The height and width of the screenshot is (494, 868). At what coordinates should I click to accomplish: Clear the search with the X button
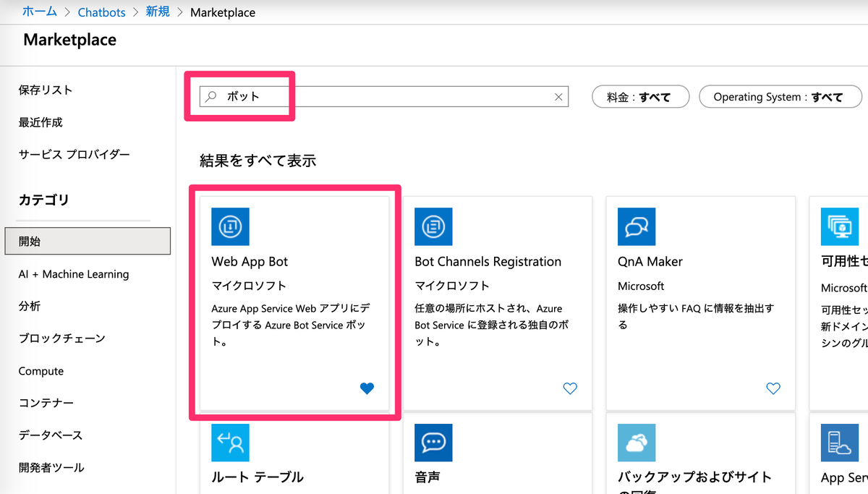558,96
